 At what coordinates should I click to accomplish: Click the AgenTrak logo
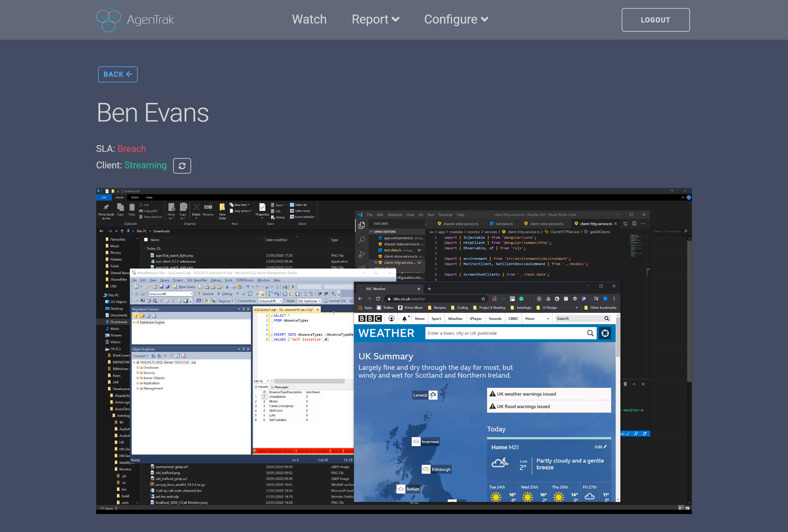tap(135, 20)
